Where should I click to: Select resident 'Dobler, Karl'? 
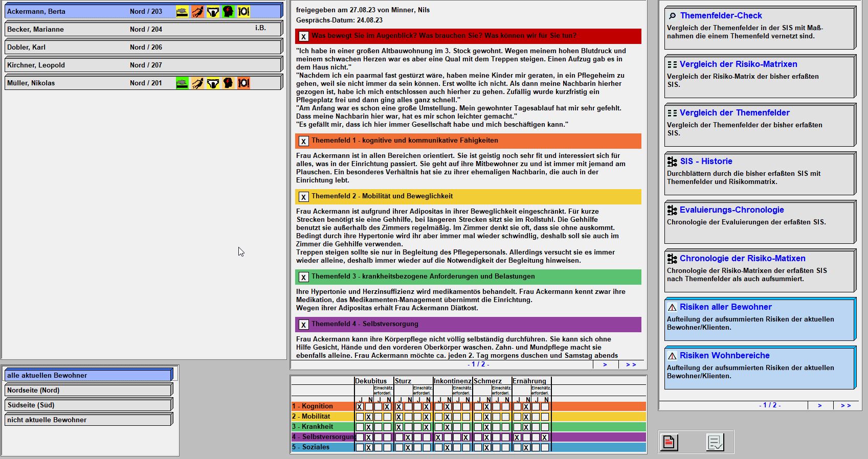[144, 47]
